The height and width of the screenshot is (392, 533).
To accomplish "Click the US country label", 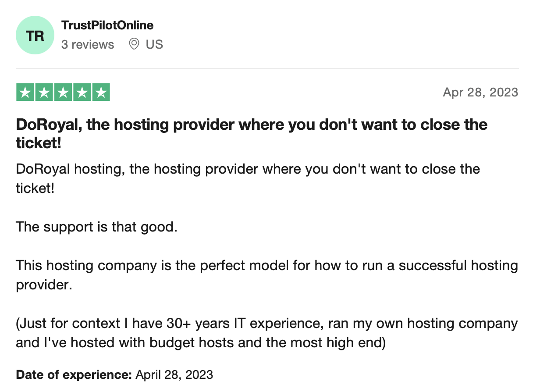I will (154, 44).
